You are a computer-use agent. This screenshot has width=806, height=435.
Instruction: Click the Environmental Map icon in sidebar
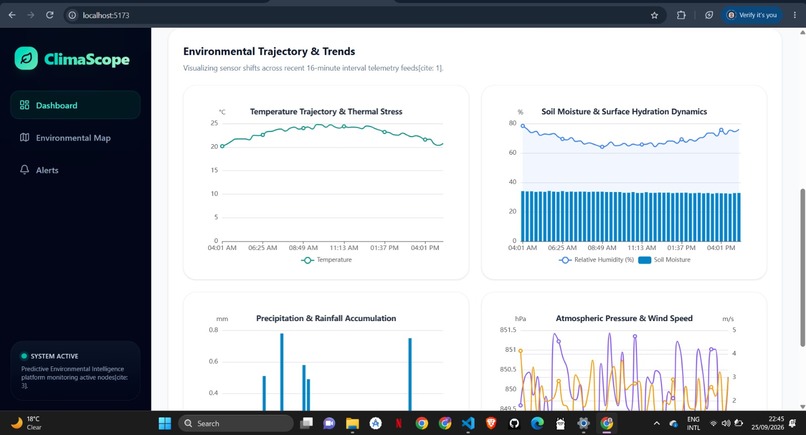[24, 137]
